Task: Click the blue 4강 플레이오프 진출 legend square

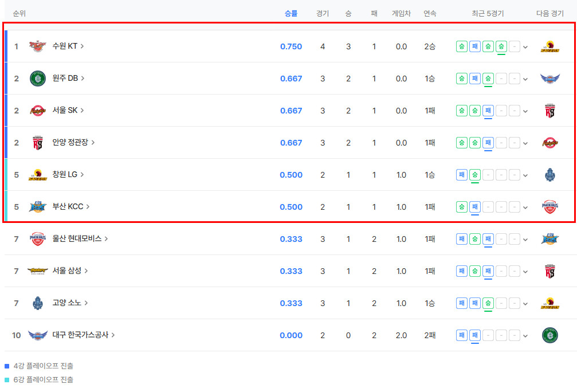Action: click(7, 366)
